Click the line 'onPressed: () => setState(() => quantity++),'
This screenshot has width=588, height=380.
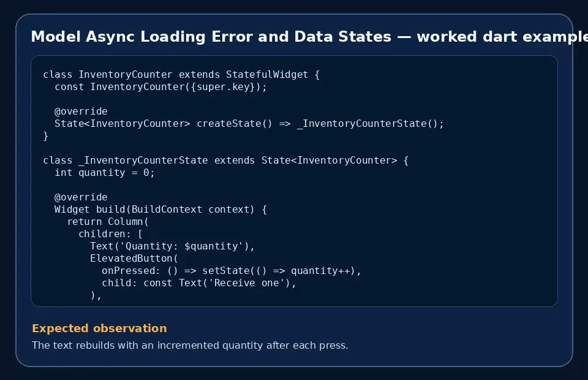pos(232,271)
